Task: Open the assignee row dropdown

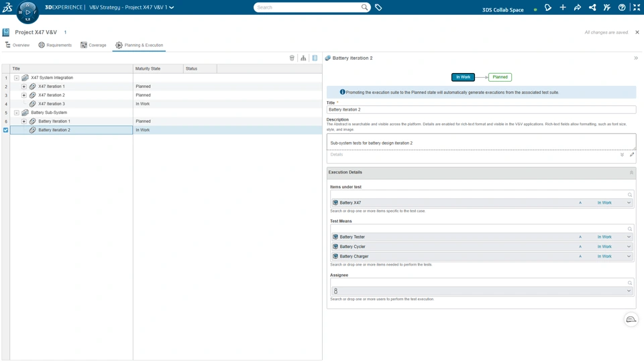Action: click(x=629, y=291)
